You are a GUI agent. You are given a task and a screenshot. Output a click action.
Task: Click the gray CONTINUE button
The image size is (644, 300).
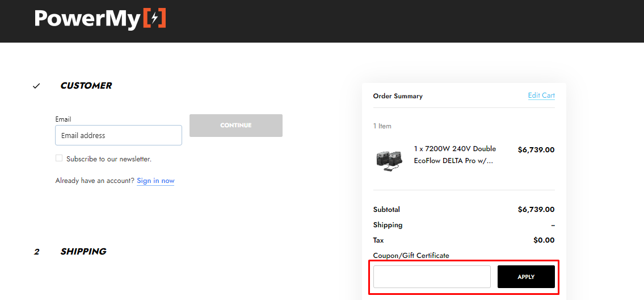[235, 126]
